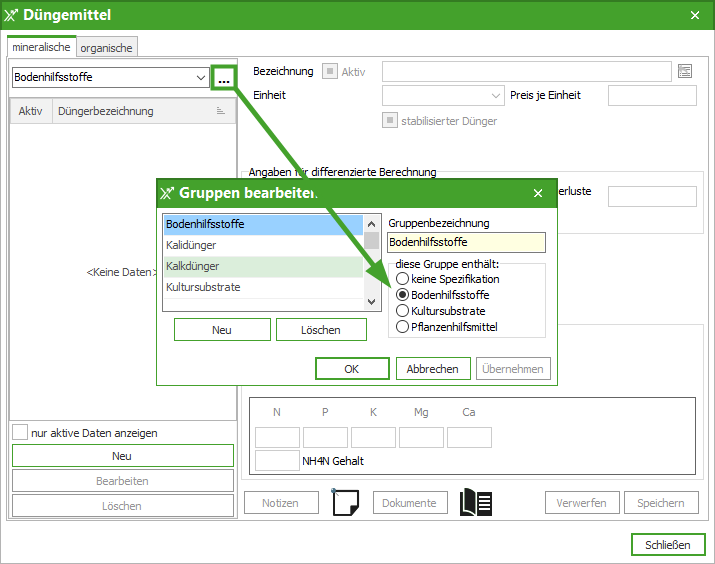Click the list icon beside Bezeichnung field
The image size is (715, 564).
click(x=685, y=71)
